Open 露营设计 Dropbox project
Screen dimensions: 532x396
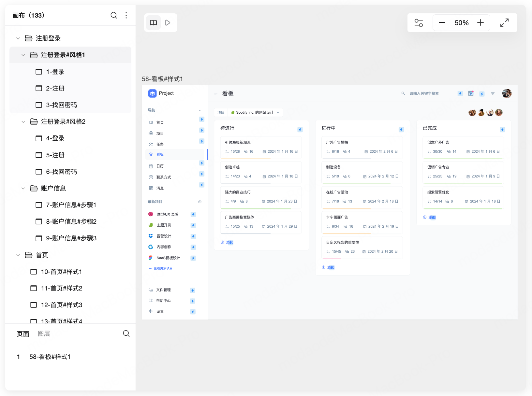(x=164, y=236)
